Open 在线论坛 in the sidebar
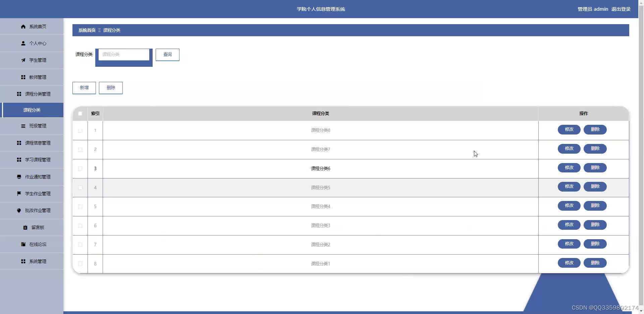The image size is (644, 314). (x=32, y=244)
